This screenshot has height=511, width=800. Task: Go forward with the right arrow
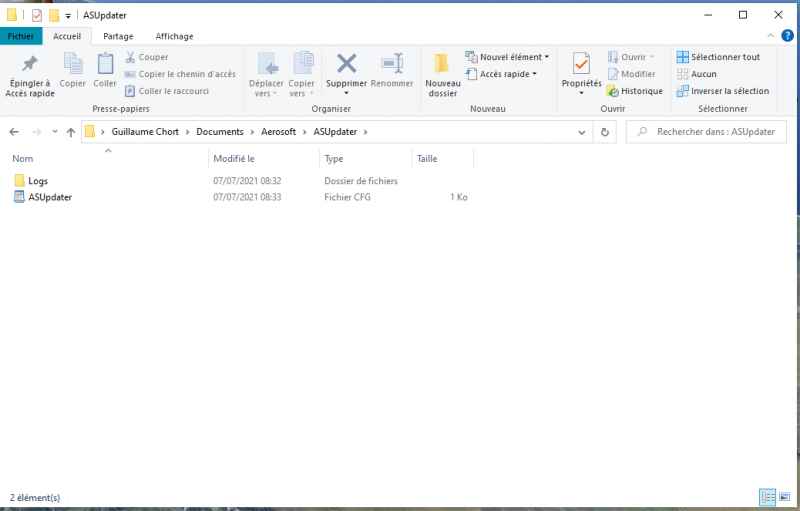click(37, 132)
